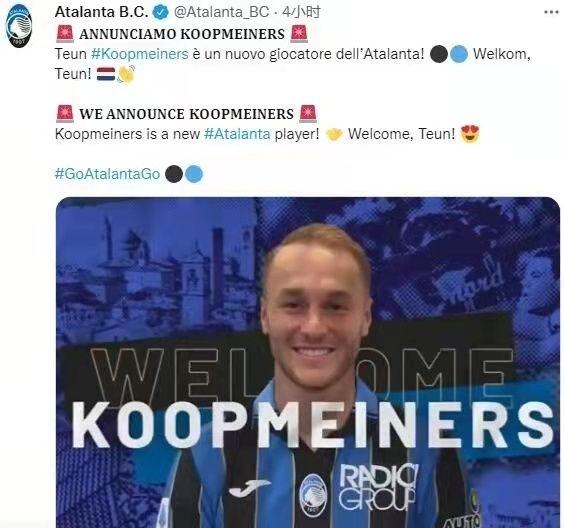This screenshot has height=528, width=564.
Task: Click the siren emoji after ANNUNCIAMO KOOPMEINERS
Action: pos(299,34)
